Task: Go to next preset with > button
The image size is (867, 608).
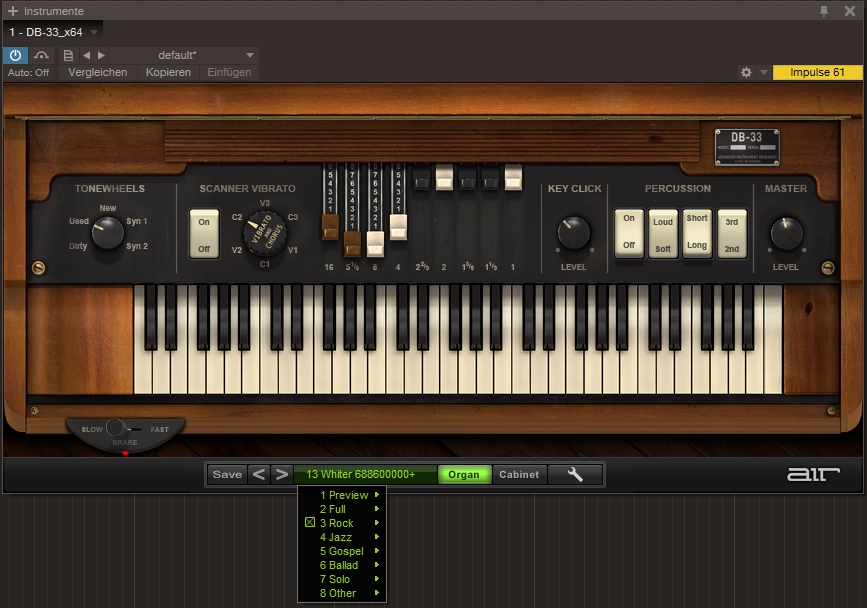Action: [281, 474]
